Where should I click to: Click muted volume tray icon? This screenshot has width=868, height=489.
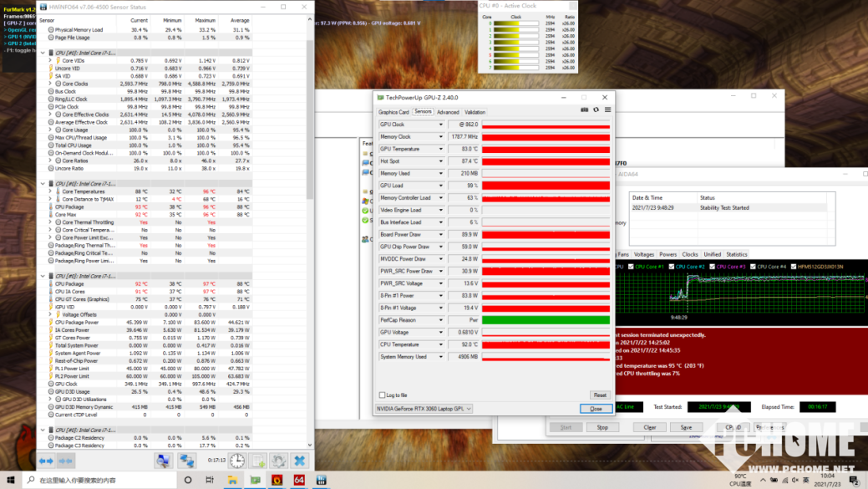point(795,480)
